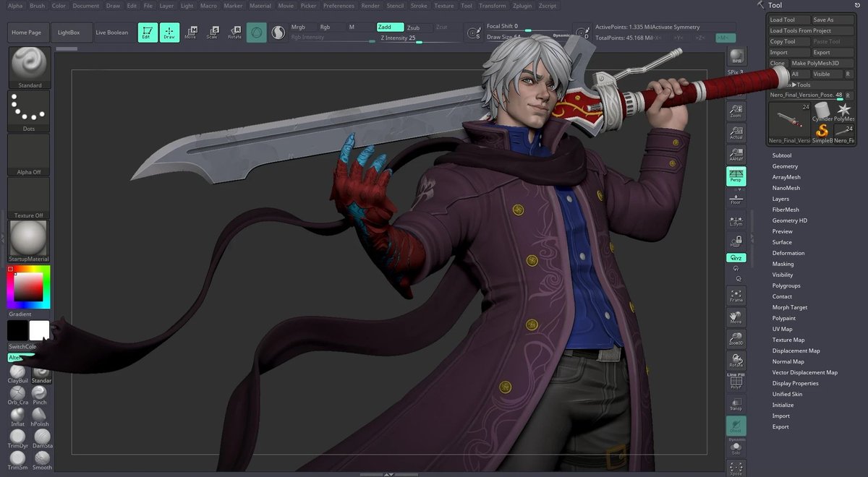Pick the Pinch brush icon
The width and height of the screenshot is (868, 477).
(41, 395)
